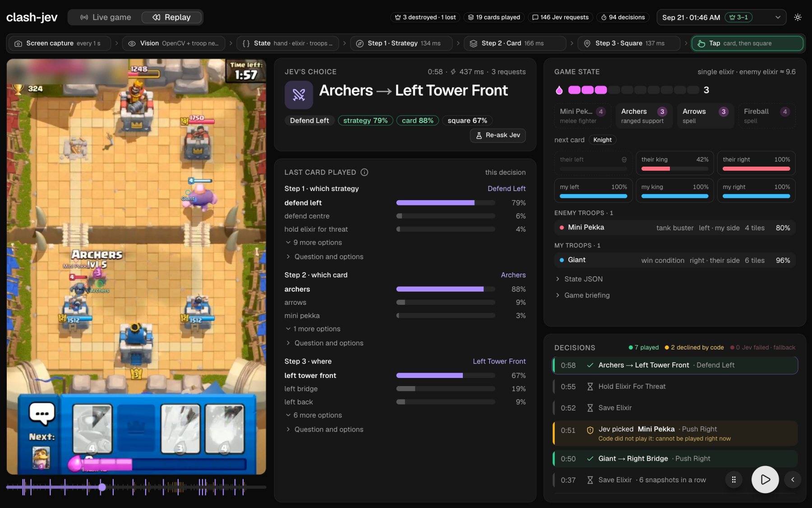This screenshot has height=508, width=812.
Task: Select the Archers ranged support hand card
Action: point(644,116)
